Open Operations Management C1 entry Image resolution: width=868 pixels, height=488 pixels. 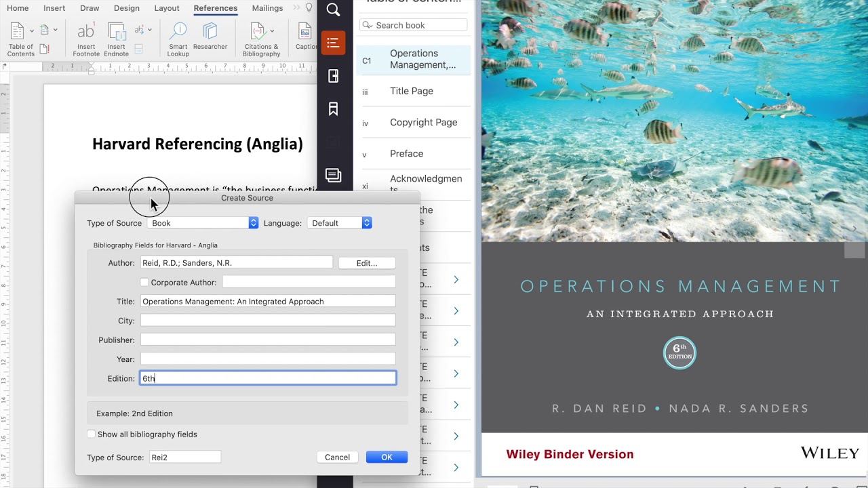click(x=414, y=60)
